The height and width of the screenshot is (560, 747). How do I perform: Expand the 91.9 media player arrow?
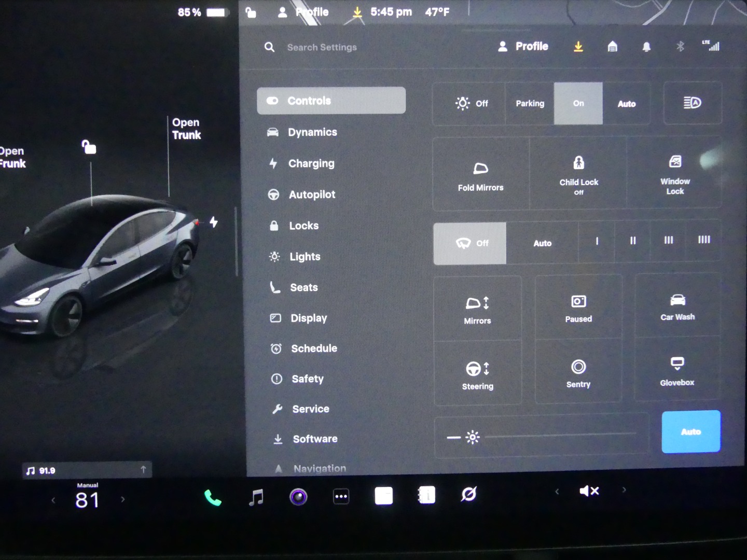point(143,470)
